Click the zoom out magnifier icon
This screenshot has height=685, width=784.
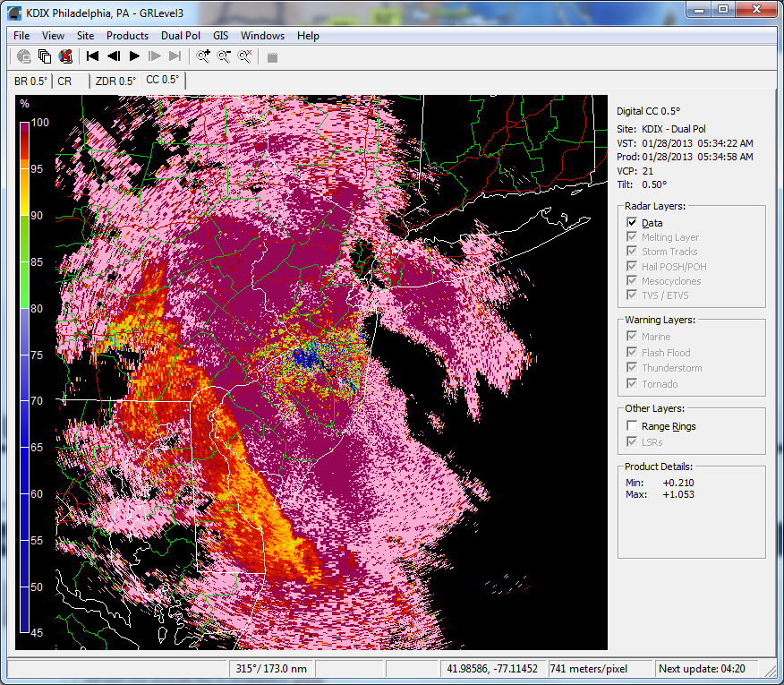pyautogui.click(x=224, y=56)
